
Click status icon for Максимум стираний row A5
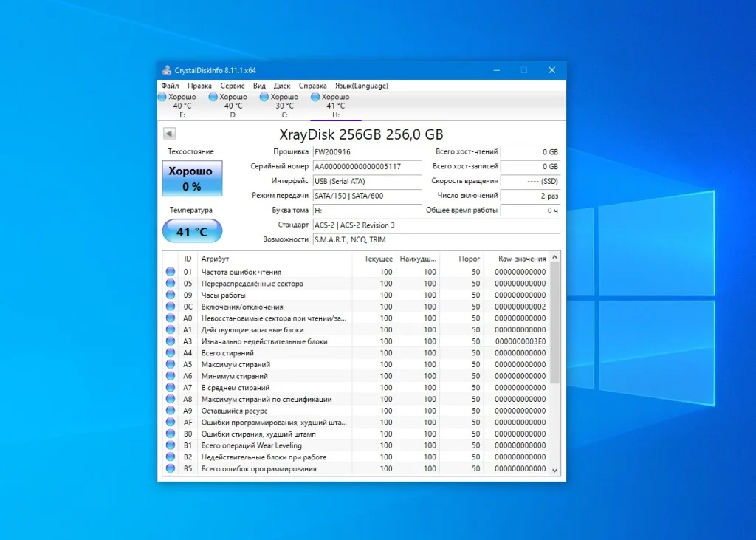171,364
